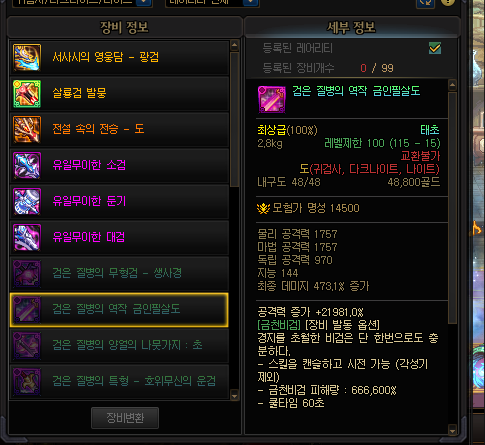Viewport: 485px width, 445px height.
Task: Click the detail panel scroll-down arrow
Action: [452, 430]
